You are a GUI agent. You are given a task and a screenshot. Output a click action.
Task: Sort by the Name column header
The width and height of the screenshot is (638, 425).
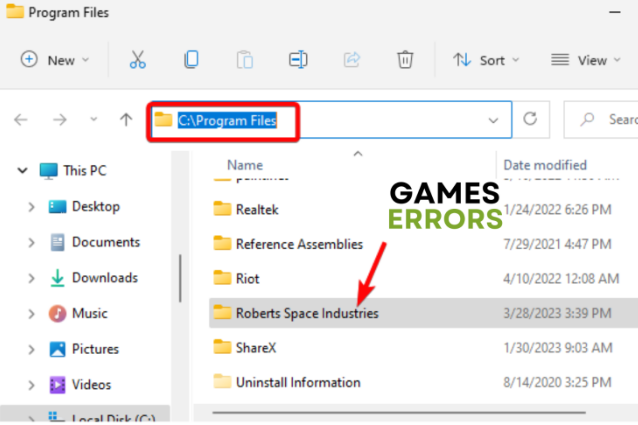point(245,165)
